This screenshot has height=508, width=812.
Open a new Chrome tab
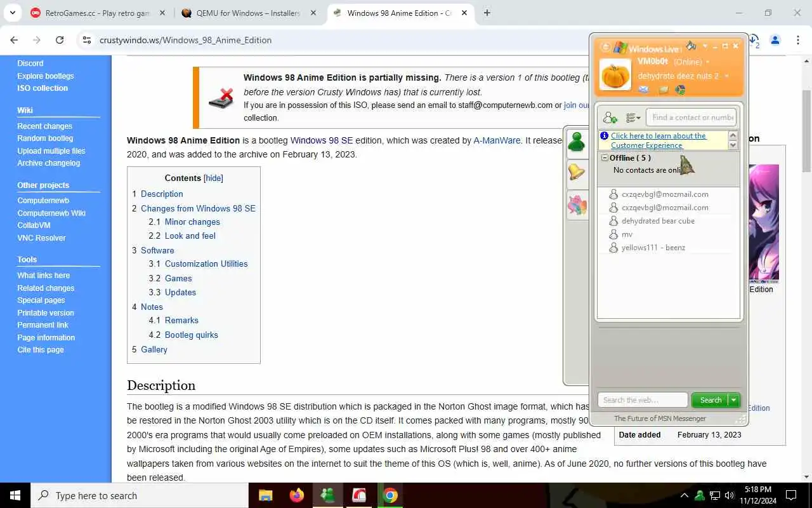click(x=487, y=13)
